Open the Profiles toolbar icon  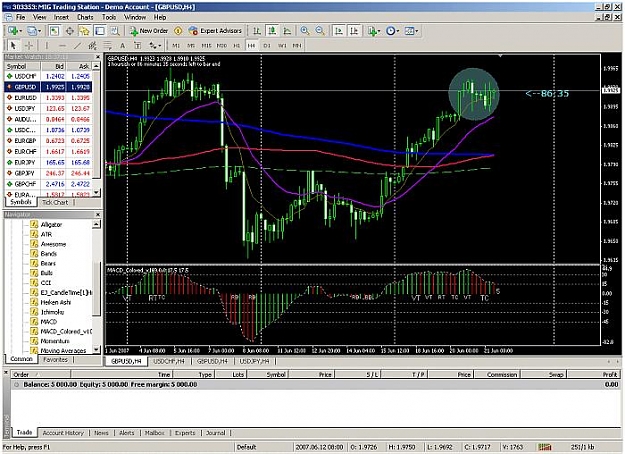[31, 31]
